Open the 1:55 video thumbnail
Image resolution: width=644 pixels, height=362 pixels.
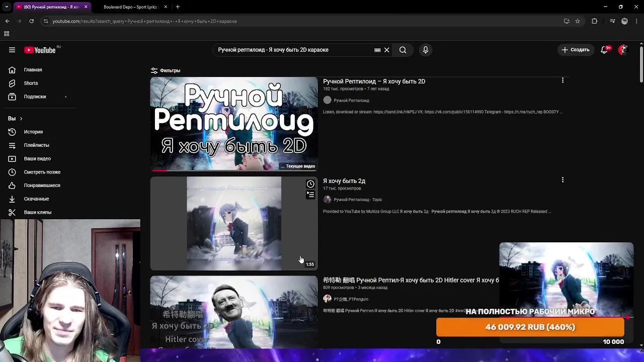234,223
